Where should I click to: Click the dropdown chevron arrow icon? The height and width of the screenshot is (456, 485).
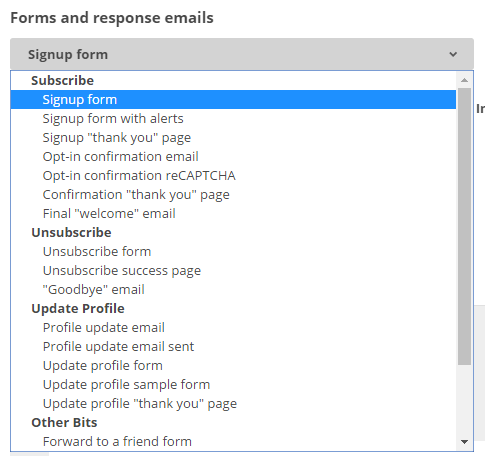(x=453, y=54)
